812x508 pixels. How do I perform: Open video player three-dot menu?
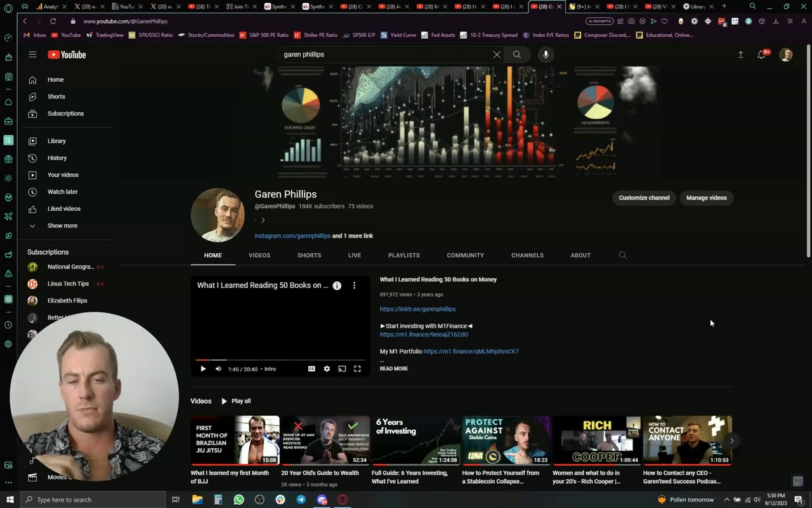pos(355,286)
